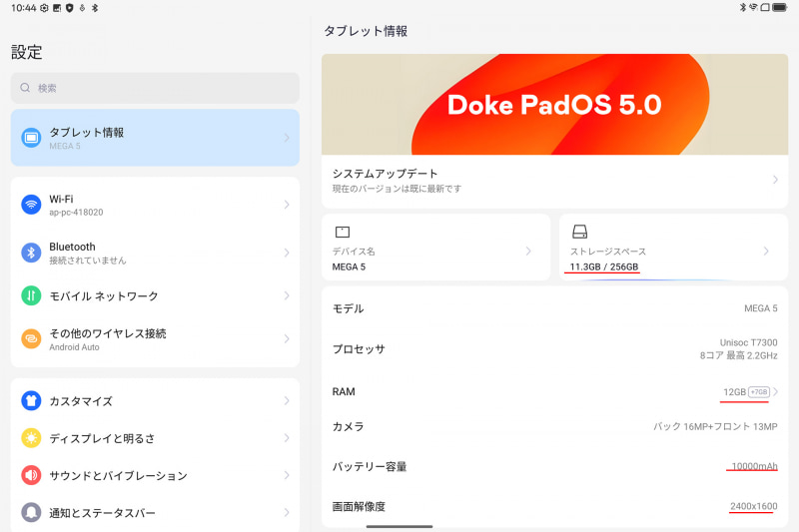
Task: Tap the バック 16MP+フロント 13MP value
Action: click(x=715, y=426)
